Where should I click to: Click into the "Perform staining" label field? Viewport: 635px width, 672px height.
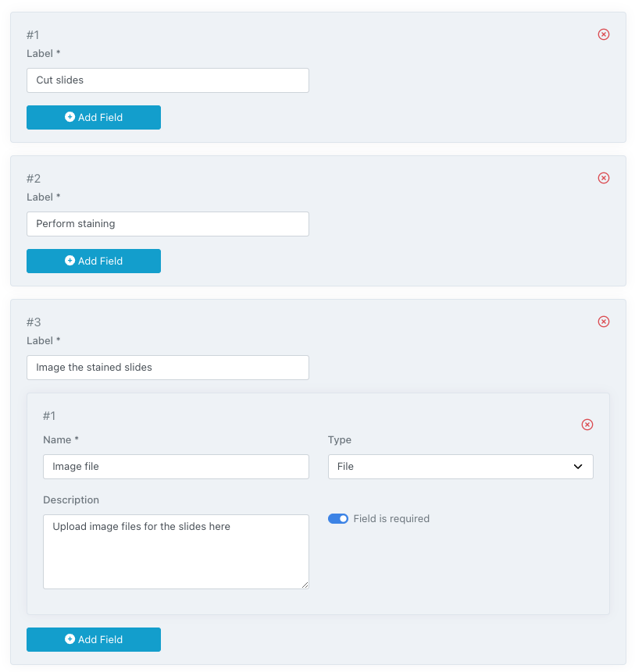pos(168,224)
